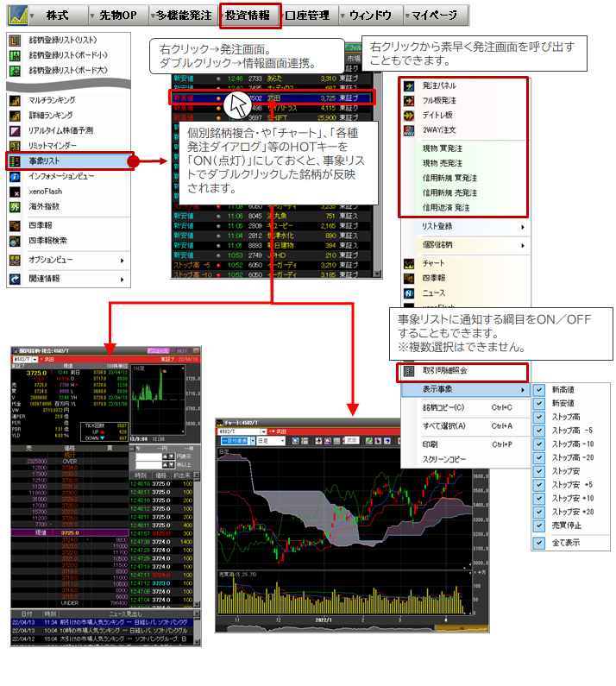Image resolution: width=616 pixels, height=686 pixels.
Task: Choose 発注パネル in the context menu
Action: [x=464, y=85]
